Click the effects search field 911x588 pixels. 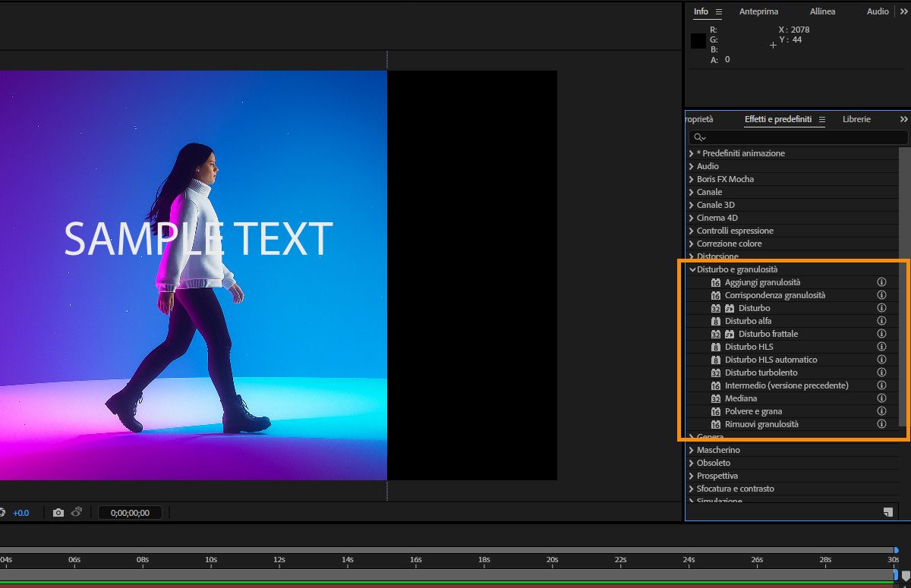[805, 137]
